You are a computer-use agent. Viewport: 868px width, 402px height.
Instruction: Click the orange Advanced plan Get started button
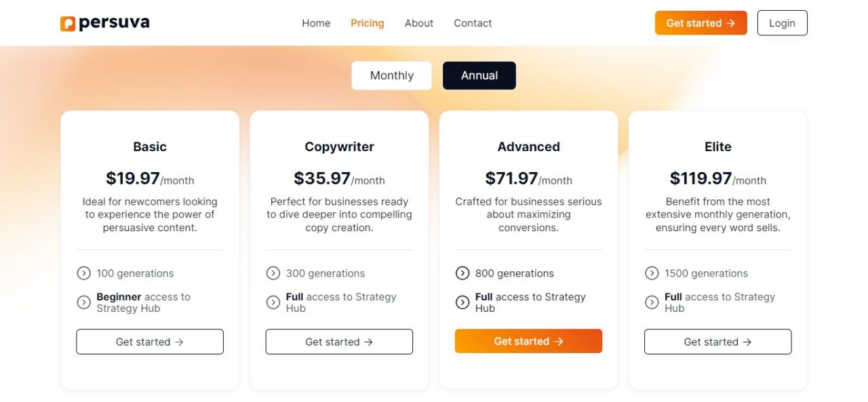click(x=528, y=341)
